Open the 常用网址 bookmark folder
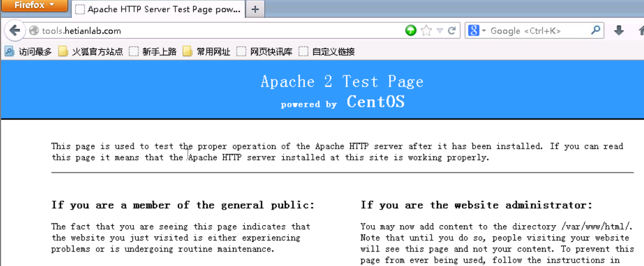The height and width of the screenshot is (266, 644). (x=206, y=52)
